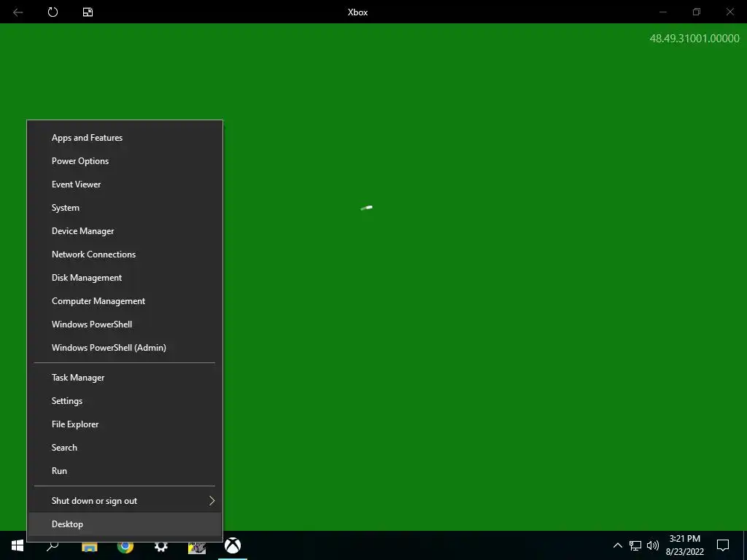Open the Run dialog entry

pos(125,471)
